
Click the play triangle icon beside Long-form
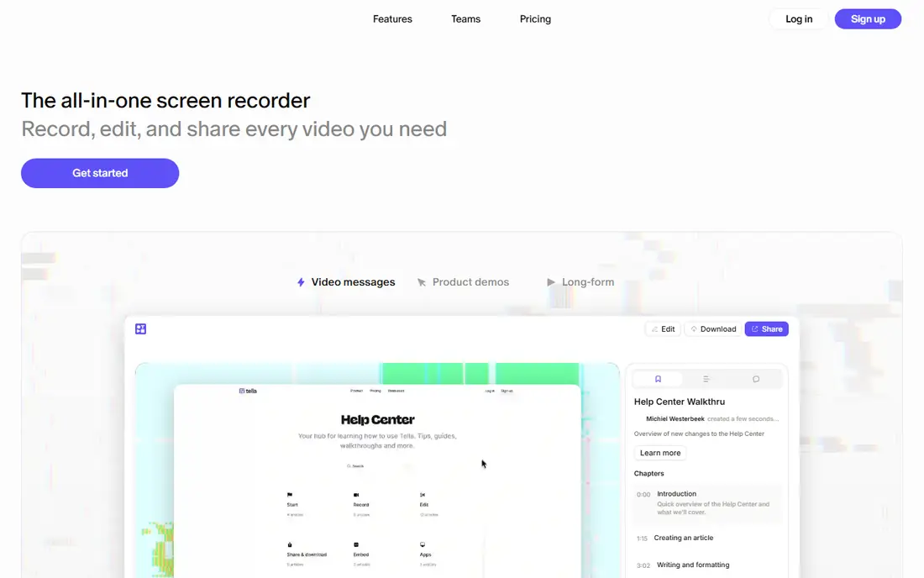coord(551,282)
